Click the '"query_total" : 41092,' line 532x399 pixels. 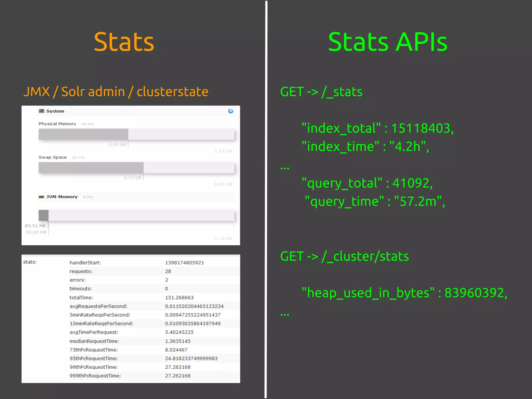coord(368,183)
